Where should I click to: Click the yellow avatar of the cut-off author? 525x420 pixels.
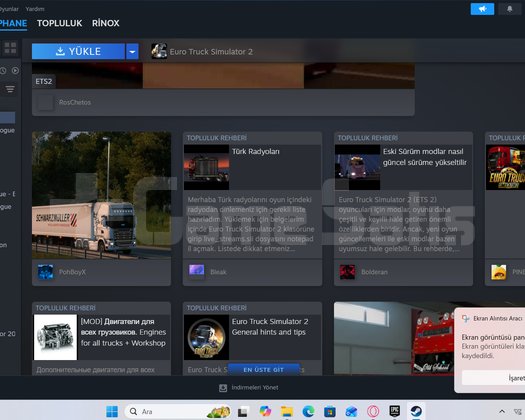pos(499,272)
